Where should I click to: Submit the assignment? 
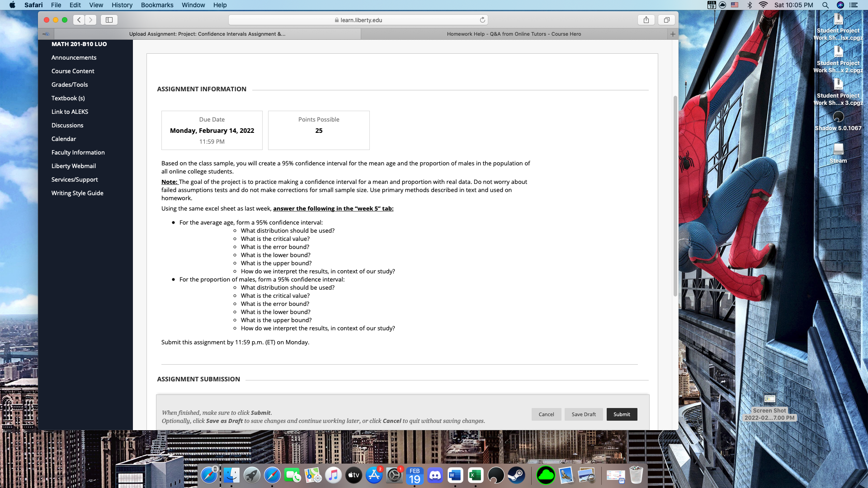622,414
